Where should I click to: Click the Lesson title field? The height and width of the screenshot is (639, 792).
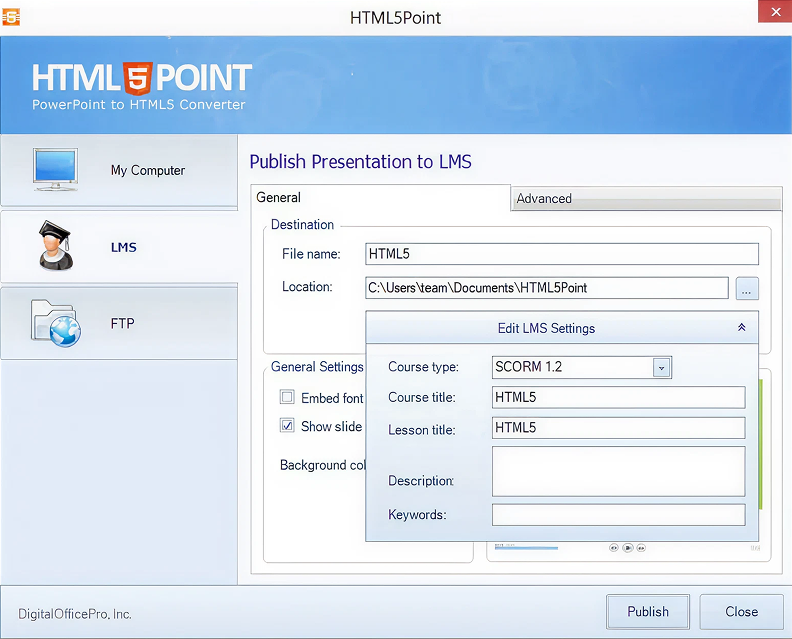[618, 428]
